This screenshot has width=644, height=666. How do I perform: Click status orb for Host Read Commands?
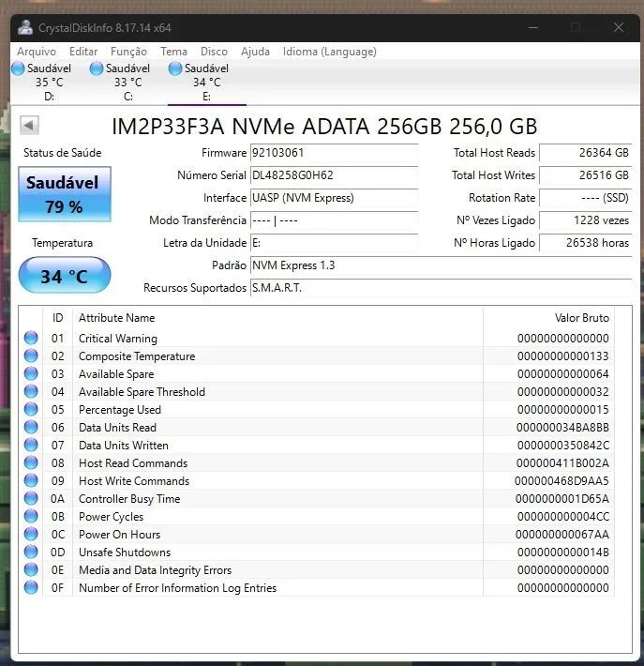31,463
